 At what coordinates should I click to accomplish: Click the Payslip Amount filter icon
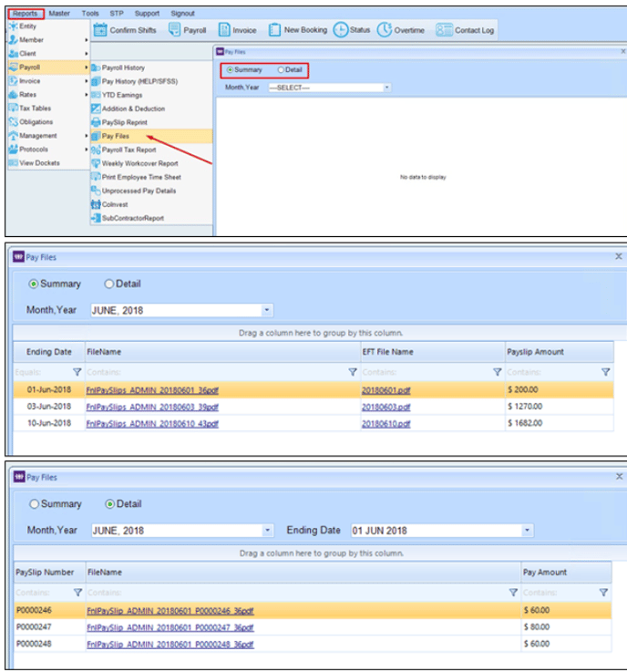[x=606, y=372]
